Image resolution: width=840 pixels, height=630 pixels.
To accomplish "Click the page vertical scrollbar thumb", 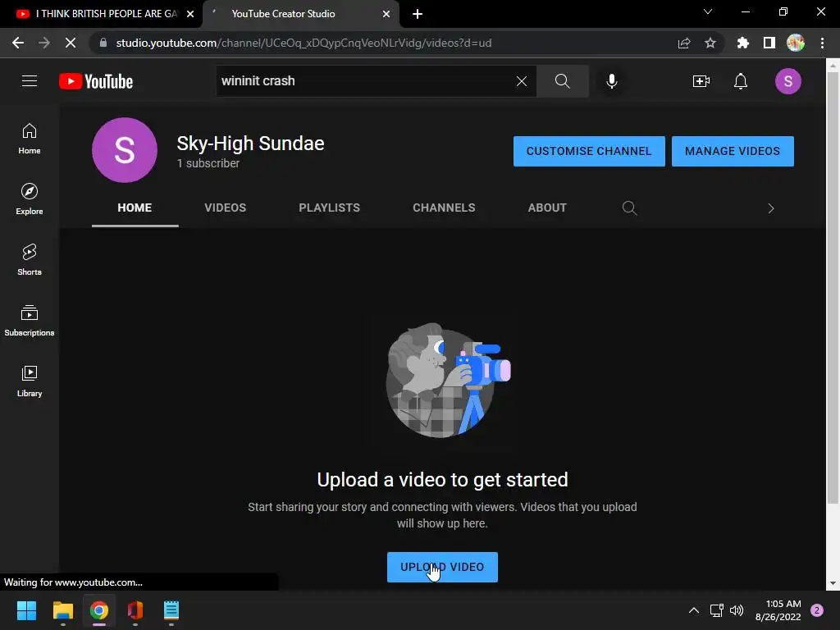I will [832, 288].
